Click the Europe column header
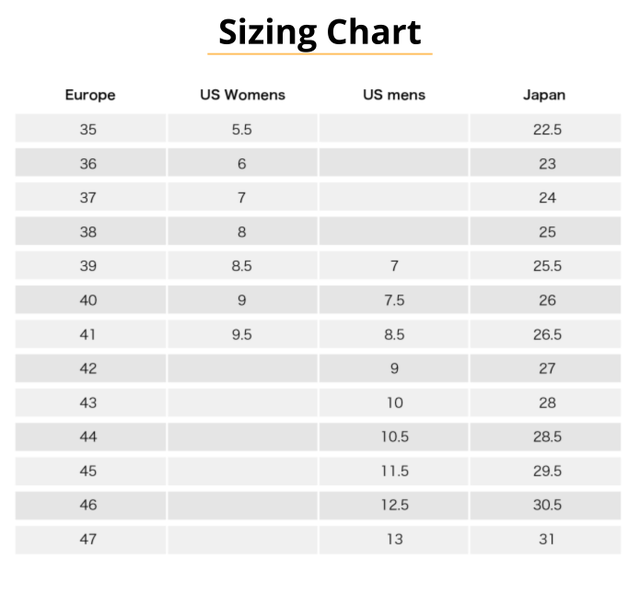Screen dimensions: 640x594 [90, 95]
